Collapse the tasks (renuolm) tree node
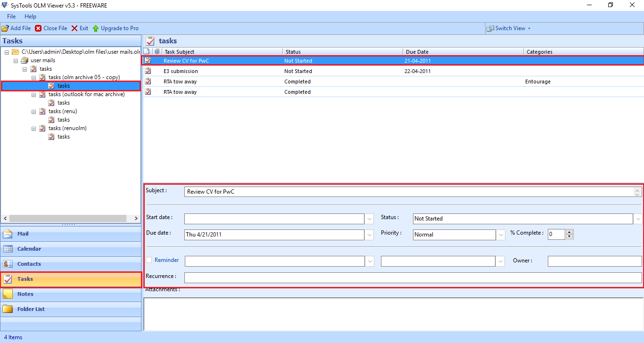 coord(34,128)
